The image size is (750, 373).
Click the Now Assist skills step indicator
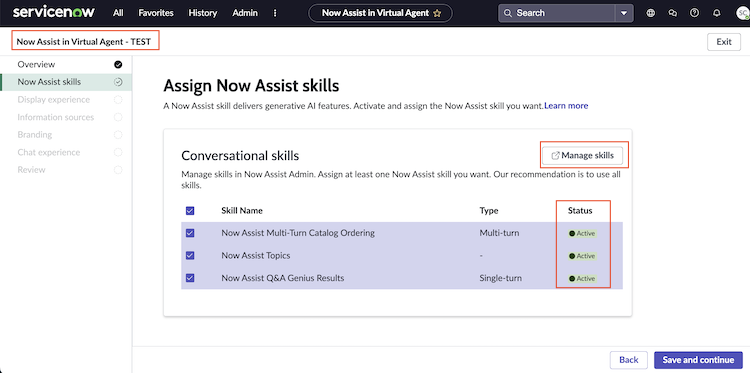[118, 82]
